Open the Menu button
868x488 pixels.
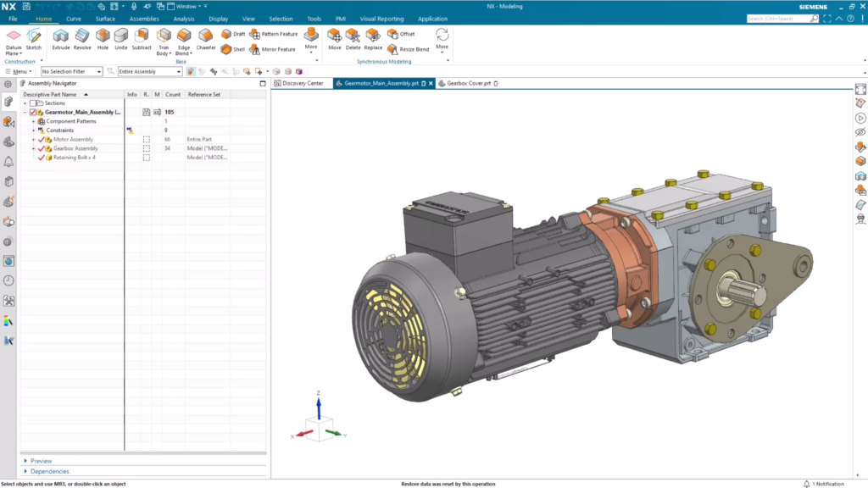click(19, 71)
